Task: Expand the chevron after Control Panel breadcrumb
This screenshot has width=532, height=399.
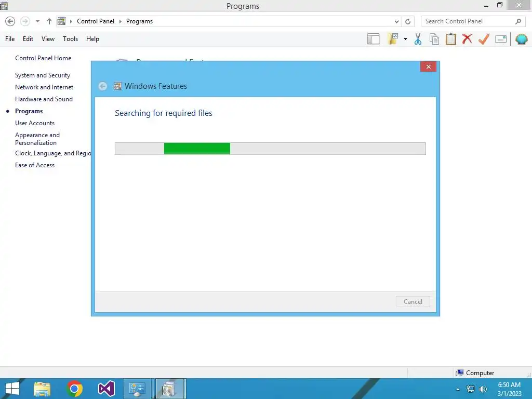Action: coord(120,21)
